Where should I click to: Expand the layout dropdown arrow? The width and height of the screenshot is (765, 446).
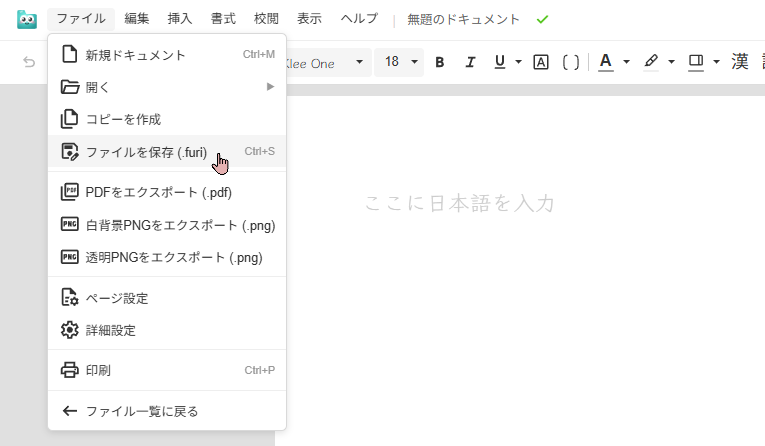(x=716, y=62)
